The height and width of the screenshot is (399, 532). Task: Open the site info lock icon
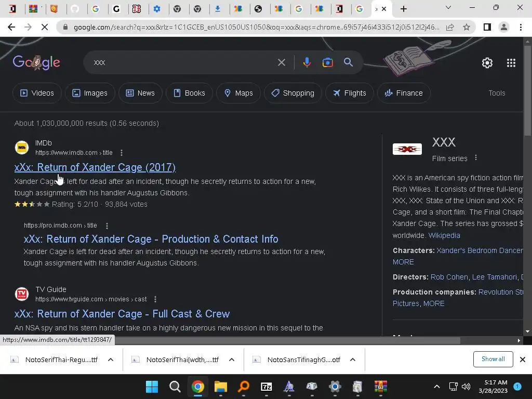point(65,27)
